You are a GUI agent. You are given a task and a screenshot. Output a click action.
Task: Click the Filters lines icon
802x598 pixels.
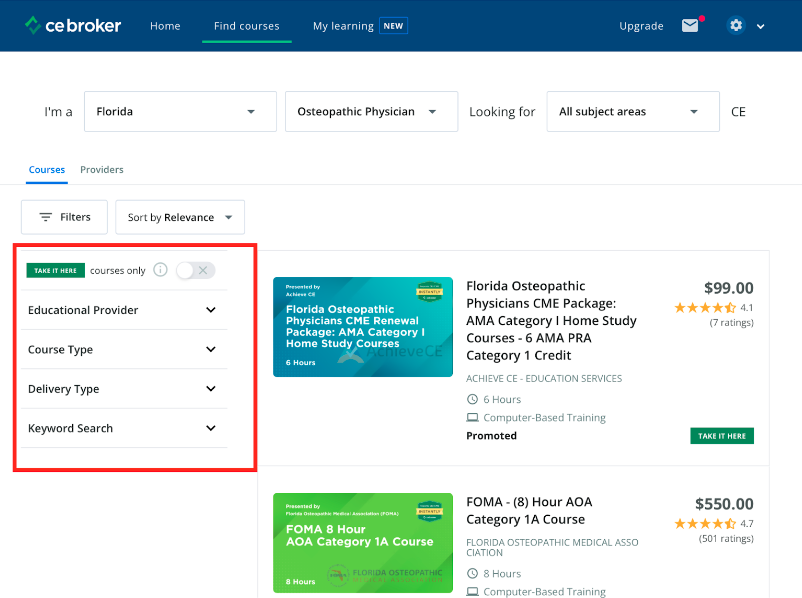coord(46,217)
